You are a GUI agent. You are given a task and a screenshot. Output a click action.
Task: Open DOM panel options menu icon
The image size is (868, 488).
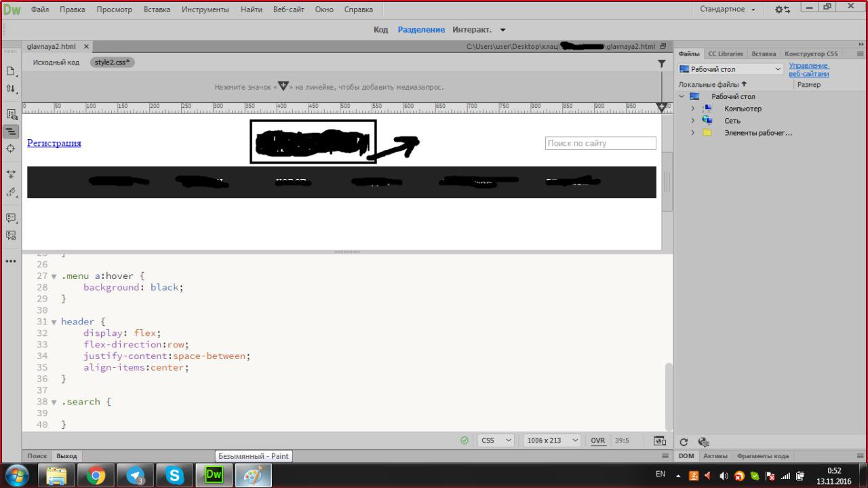(x=861, y=456)
